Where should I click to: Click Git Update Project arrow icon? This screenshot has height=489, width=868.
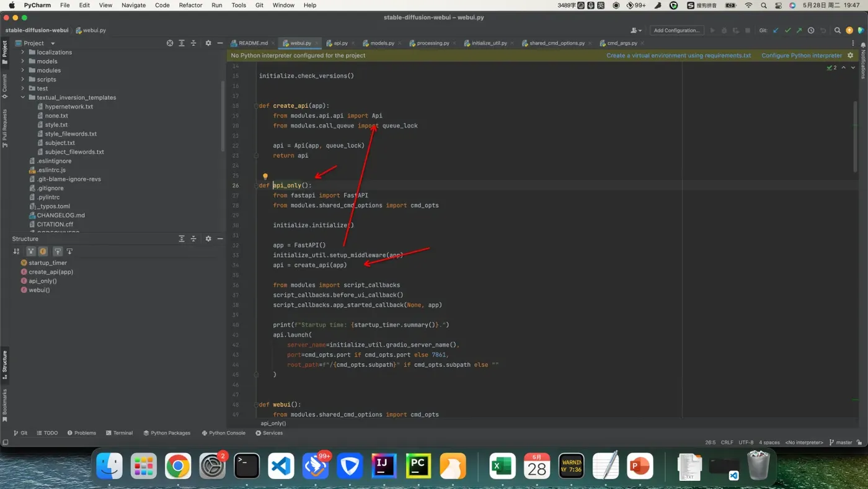[x=776, y=30]
